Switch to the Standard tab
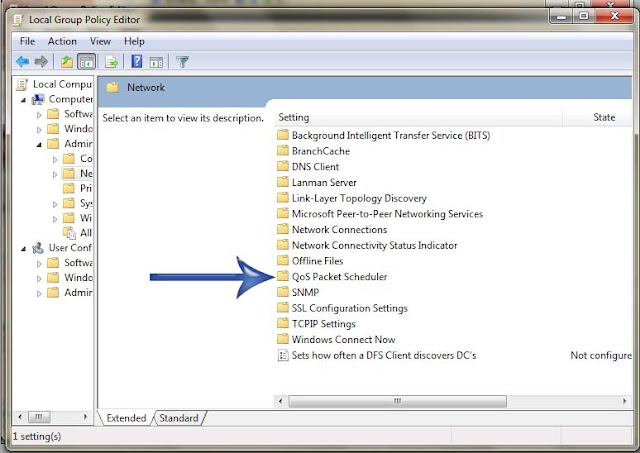The image size is (640, 453). tap(179, 418)
